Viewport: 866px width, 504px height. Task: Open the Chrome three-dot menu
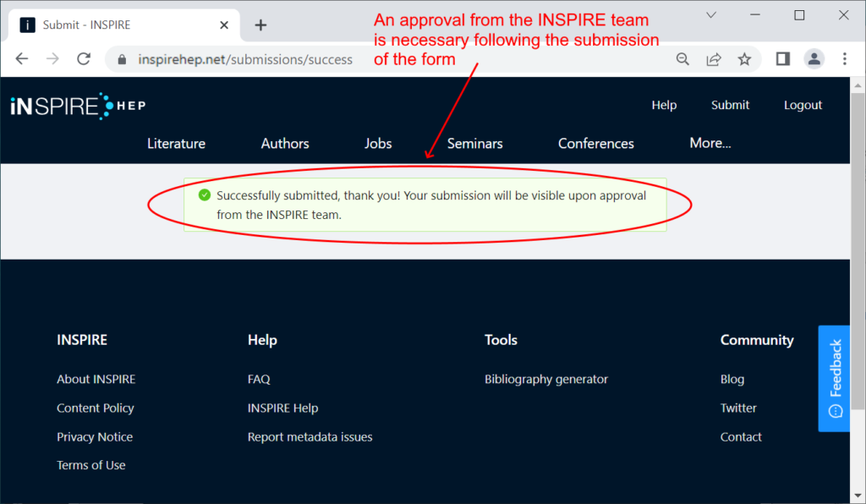coord(845,59)
